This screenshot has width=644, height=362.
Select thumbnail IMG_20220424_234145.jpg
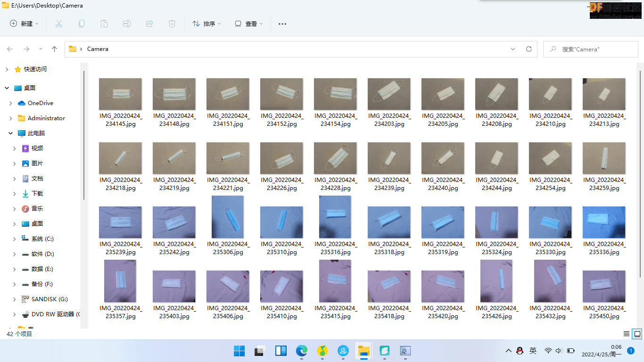click(120, 94)
